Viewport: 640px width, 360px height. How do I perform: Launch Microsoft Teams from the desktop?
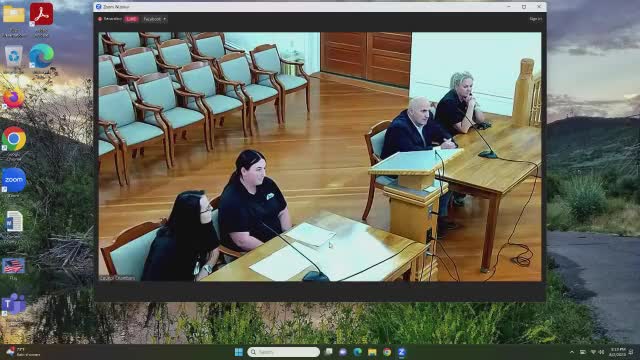pos(13,304)
